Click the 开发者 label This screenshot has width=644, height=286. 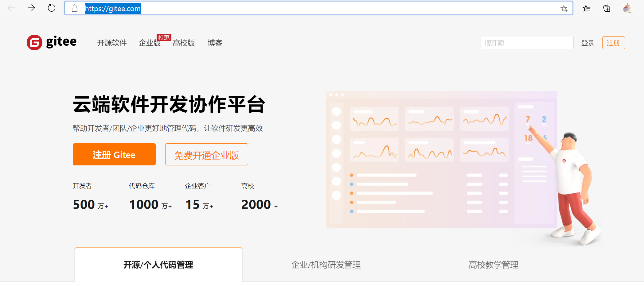[x=82, y=186]
